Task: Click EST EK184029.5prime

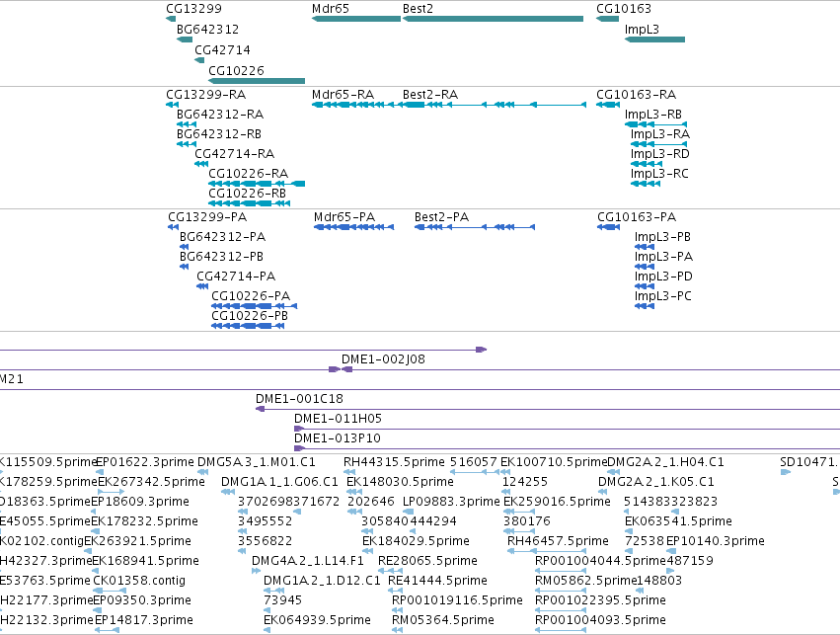Action: click(416, 542)
